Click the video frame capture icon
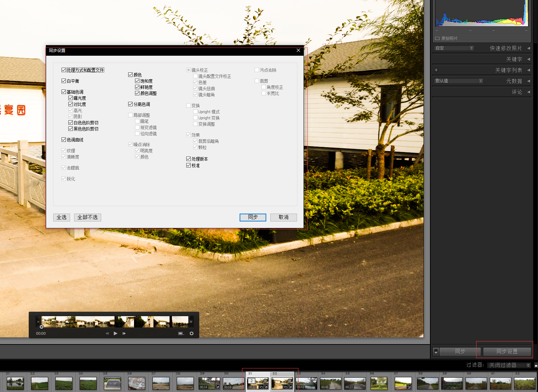Screen dimensions: 538x392 pos(181,333)
